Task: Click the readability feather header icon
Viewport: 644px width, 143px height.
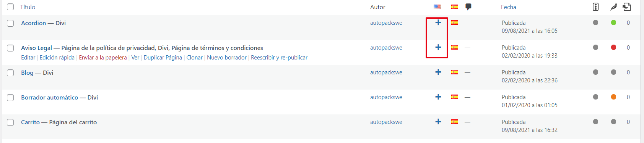Action: click(x=613, y=7)
